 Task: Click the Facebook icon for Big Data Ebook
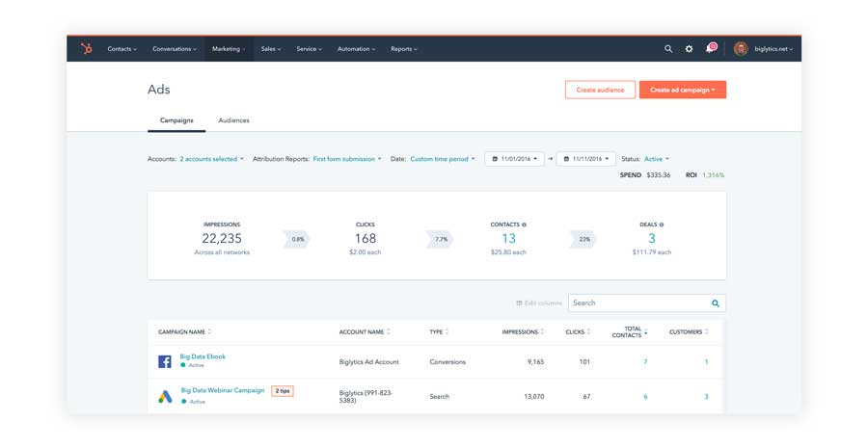164,361
